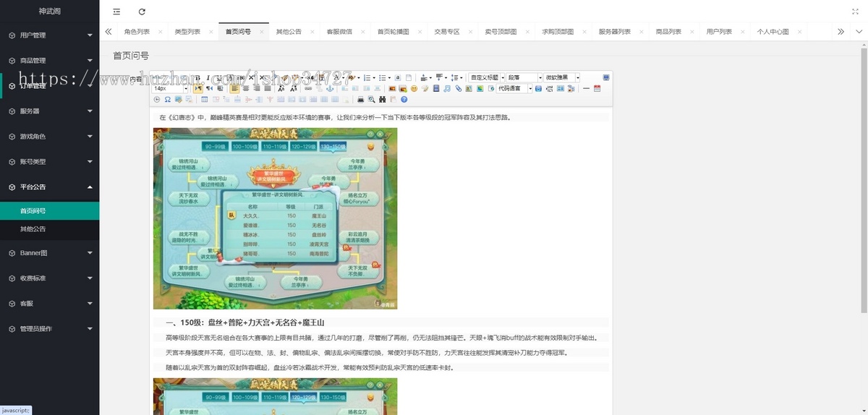Open the 段落 paragraph format dropdown
The width and height of the screenshot is (868, 415).
pyautogui.click(x=524, y=77)
